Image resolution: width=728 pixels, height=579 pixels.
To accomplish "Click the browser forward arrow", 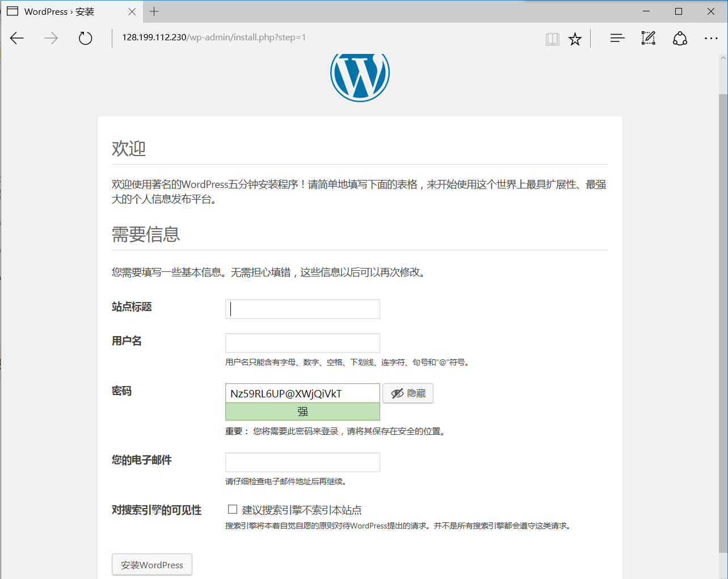I will click(x=51, y=38).
